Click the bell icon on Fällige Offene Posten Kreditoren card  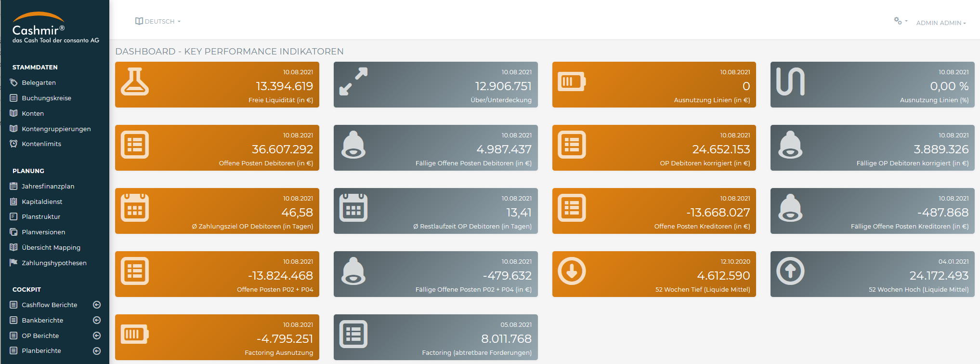790,208
